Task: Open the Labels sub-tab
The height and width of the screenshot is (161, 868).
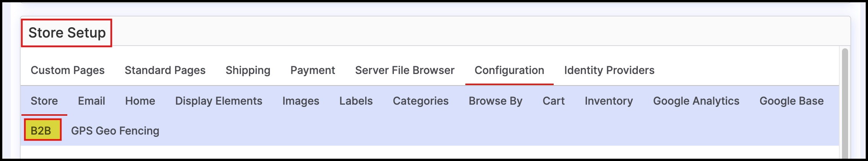Action: click(356, 101)
